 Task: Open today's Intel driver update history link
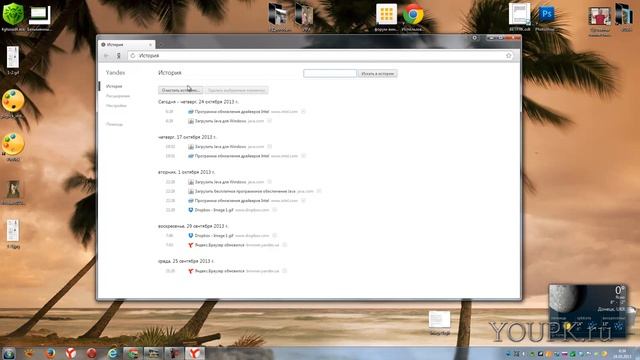click(x=232, y=111)
